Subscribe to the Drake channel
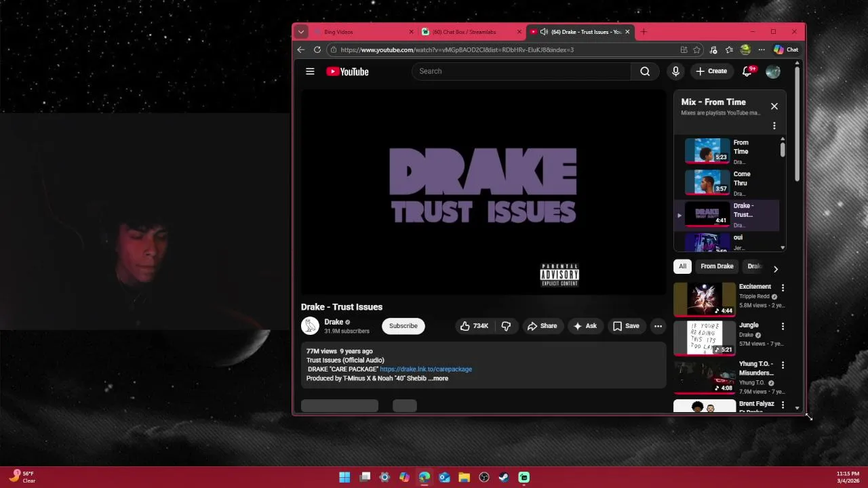This screenshot has height=488, width=868. pyautogui.click(x=403, y=326)
